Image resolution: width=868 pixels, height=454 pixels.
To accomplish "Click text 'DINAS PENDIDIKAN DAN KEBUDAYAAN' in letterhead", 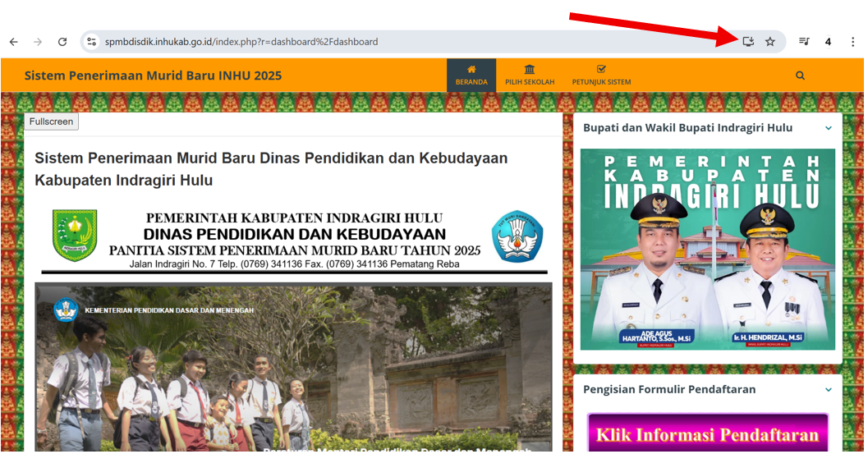I will tap(295, 234).
